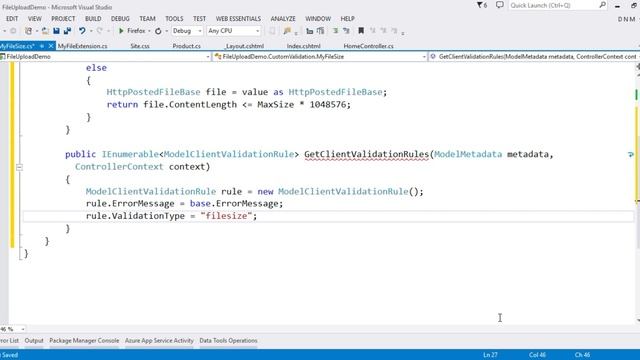Open the TEST menu
Image resolution: width=640 pixels, height=360 pixels.
pyautogui.click(x=199, y=19)
